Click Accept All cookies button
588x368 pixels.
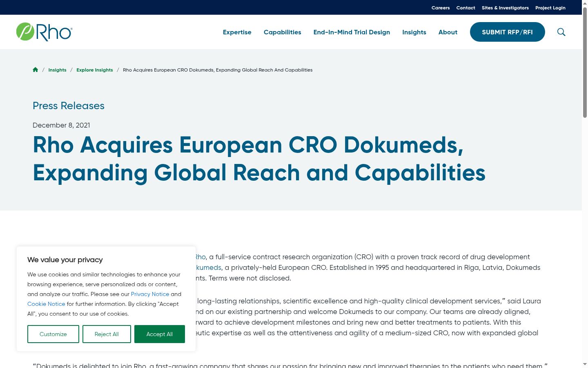tap(160, 334)
